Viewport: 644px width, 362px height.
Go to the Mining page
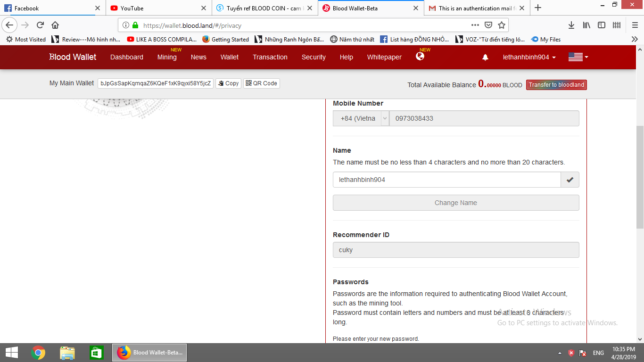[167, 57]
